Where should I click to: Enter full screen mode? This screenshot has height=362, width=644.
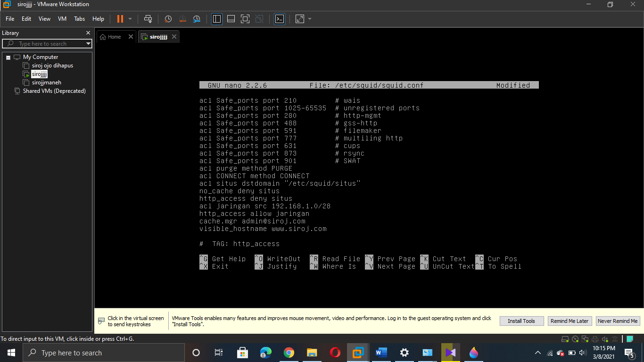[245, 19]
